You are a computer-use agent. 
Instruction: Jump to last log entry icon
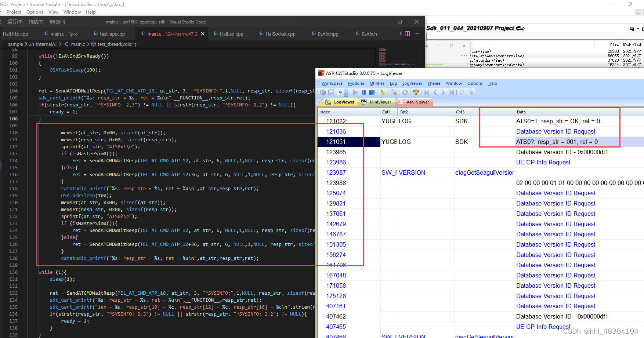pos(452,92)
